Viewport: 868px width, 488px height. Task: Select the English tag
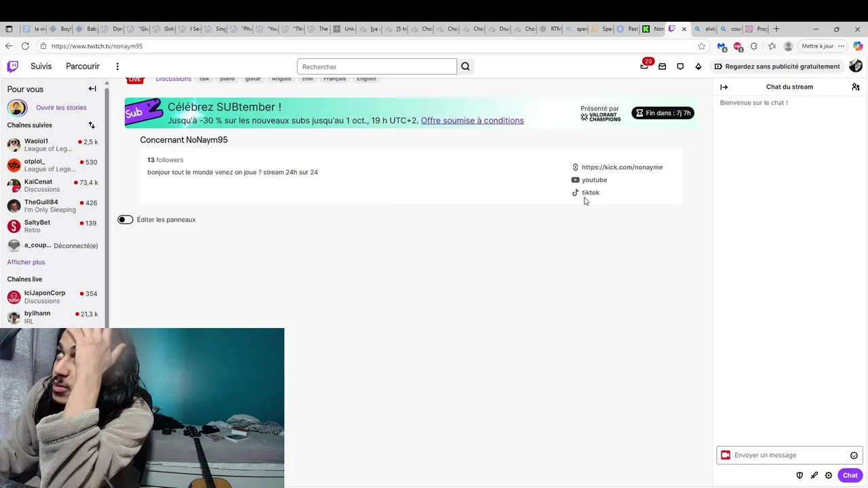366,79
